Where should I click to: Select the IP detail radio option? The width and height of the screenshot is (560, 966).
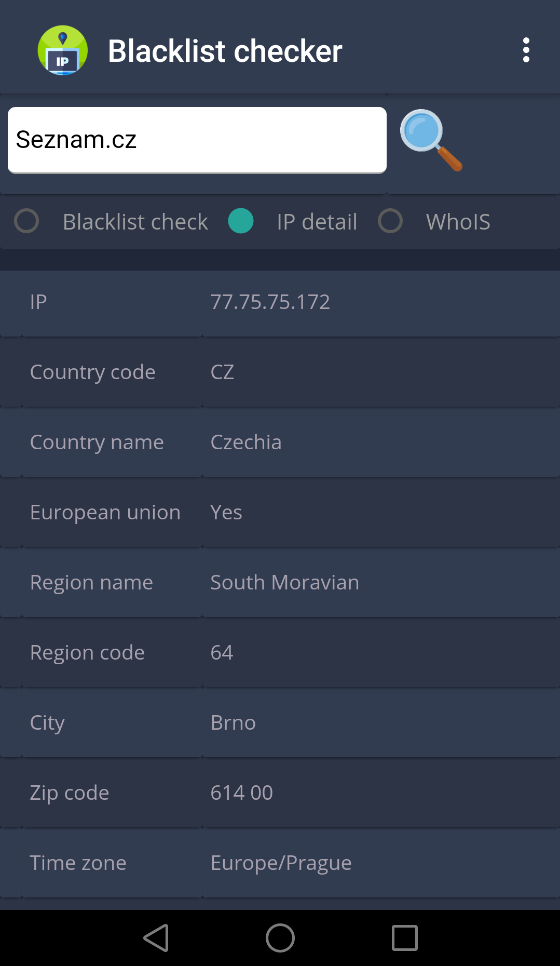click(x=241, y=221)
